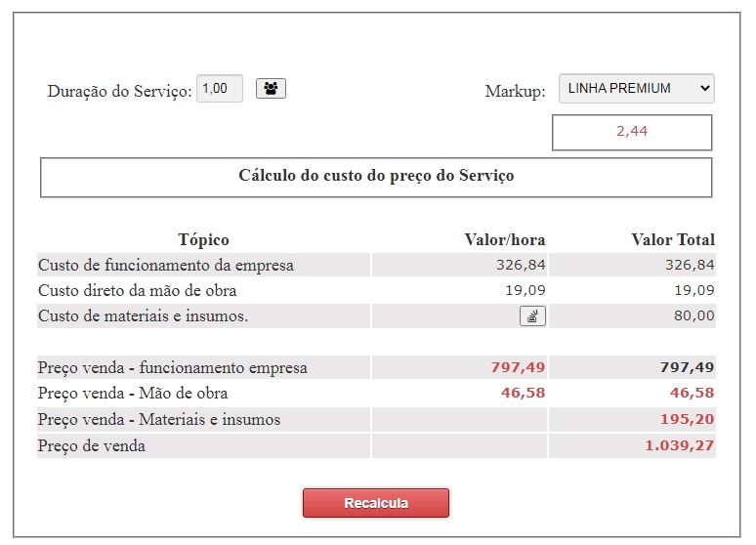Select the Tópico column header
The height and width of the screenshot is (545, 756).
click(x=203, y=239)
